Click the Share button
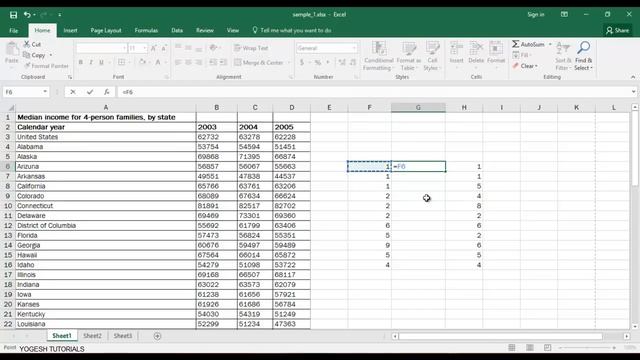This screenshot has width=640, height=360. [x=617, y=30]
